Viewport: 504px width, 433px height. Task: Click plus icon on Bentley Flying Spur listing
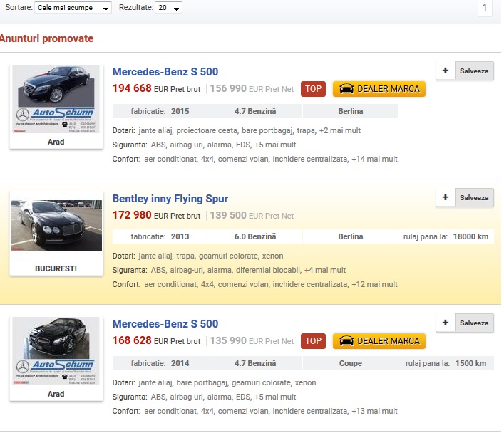[445, 197]
